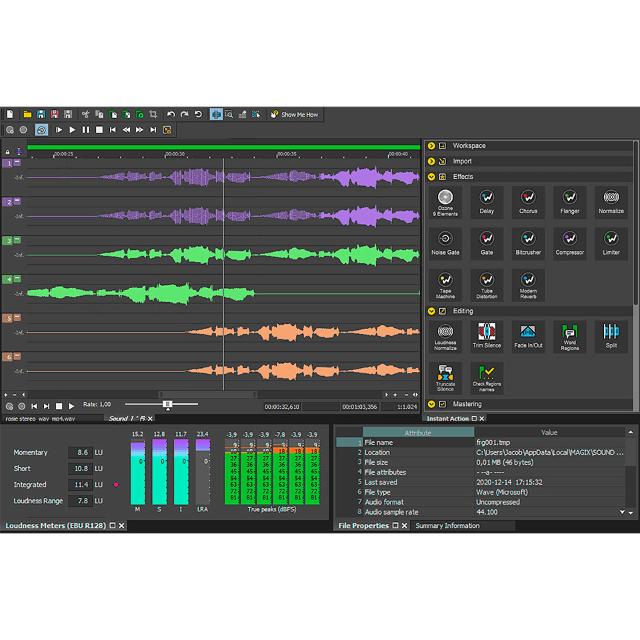Apply Fade In/Out to the audio
This screenshot has width=640, height=640.
[528, 334]
